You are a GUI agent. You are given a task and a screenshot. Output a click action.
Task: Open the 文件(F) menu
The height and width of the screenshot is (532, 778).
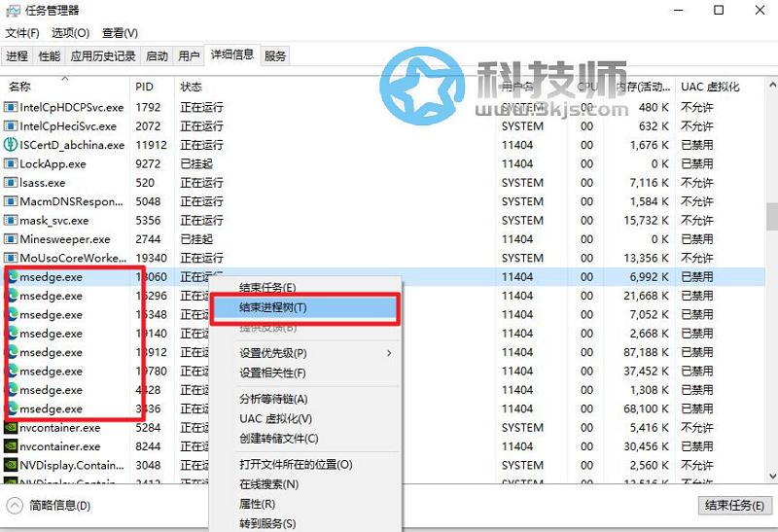[x=22, y=33]
